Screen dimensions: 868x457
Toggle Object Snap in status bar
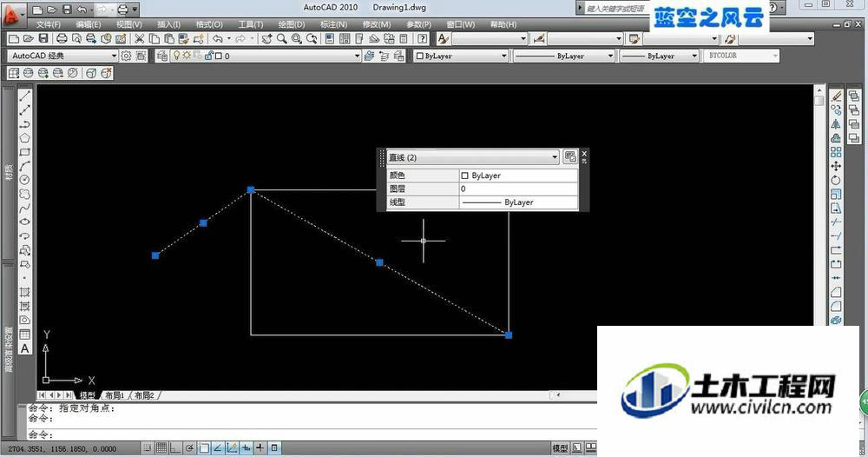click(x=204, y=447)
